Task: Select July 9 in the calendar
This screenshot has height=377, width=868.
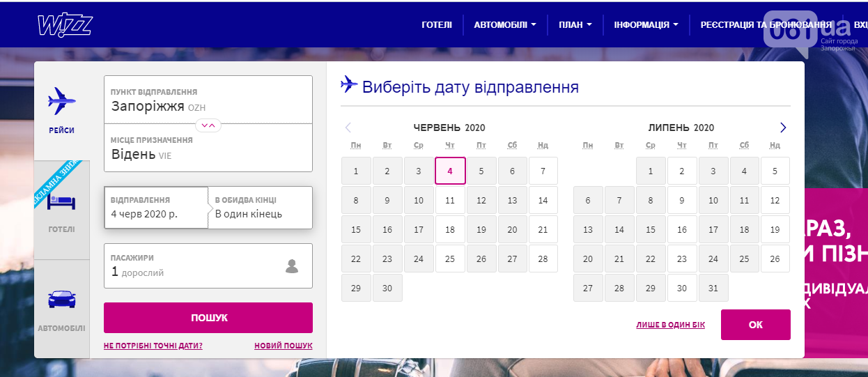Action: 682,200
